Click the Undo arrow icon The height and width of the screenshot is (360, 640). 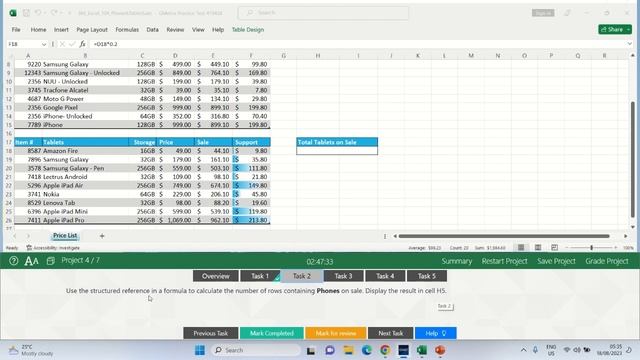(x=38, y=13)
